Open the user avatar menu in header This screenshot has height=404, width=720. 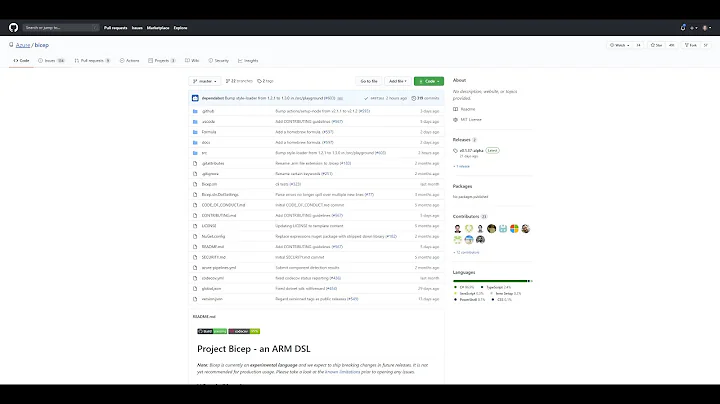pos(707,28)
